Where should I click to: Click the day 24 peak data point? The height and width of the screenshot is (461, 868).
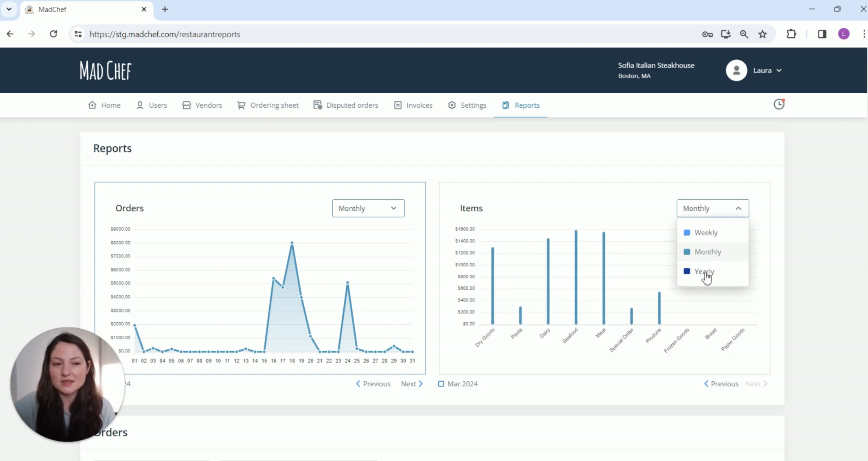click(x=348, y=282)
